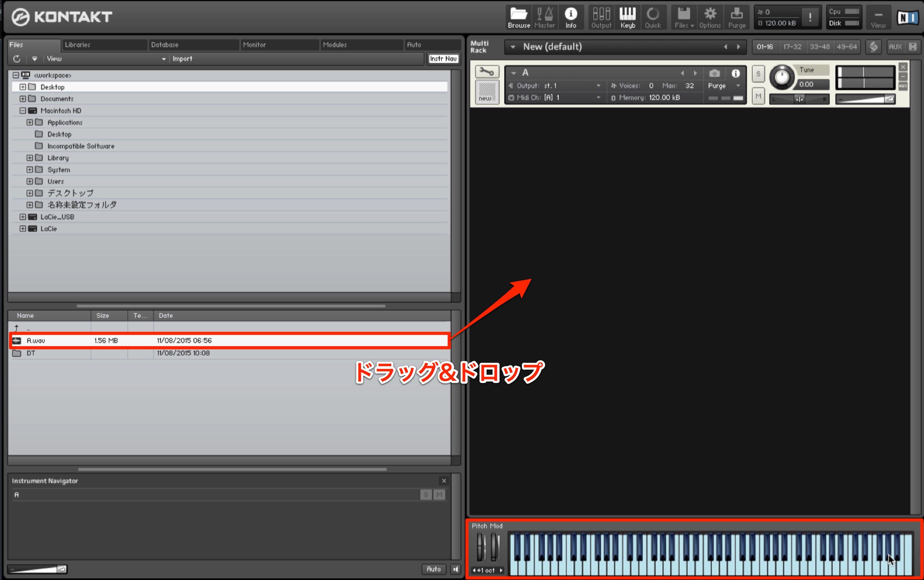Go up to parent directory entry
The image size is (924, 580).
click(x=230, y=328)
